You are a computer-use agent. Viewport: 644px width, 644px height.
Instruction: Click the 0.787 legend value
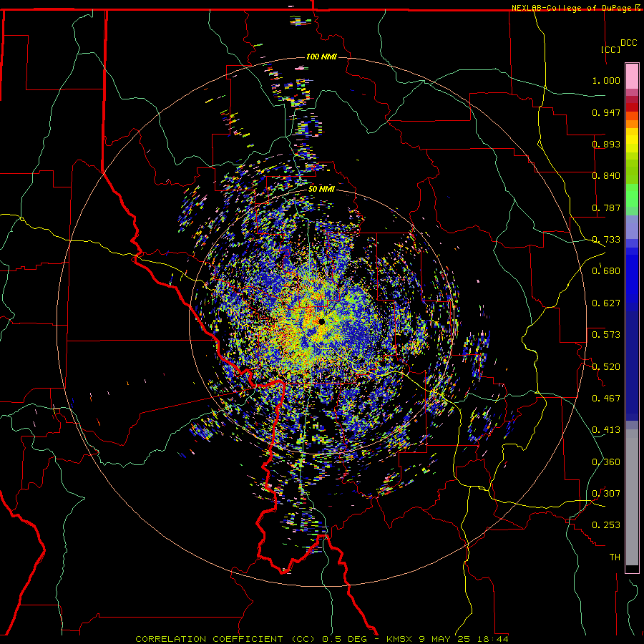tap(606, 208)
